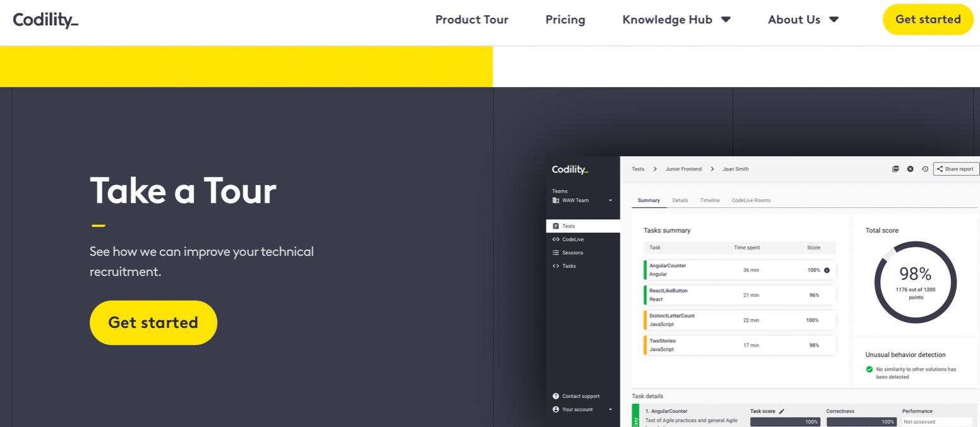The width and height of the screenshot is (980, 427).
Task: Click the 98% score in the TwoStories row
Action: pyautogui.click(x=814, y=346)
